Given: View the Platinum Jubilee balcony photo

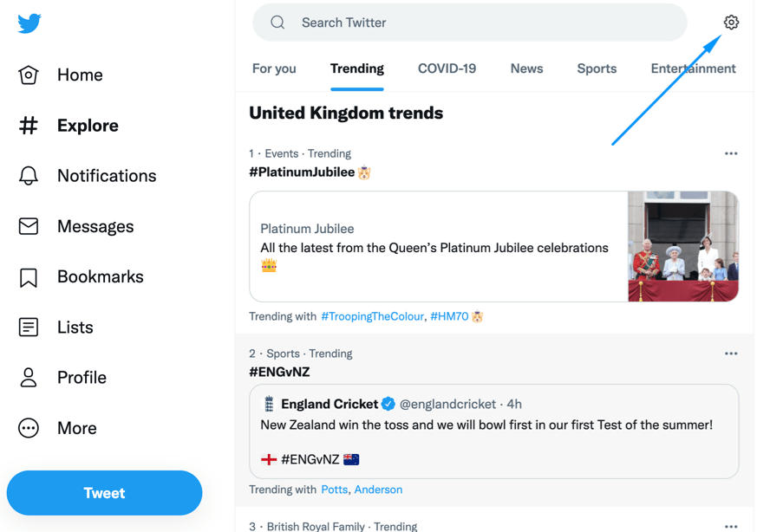Looking at the screenshot, I should coord(683,247).
